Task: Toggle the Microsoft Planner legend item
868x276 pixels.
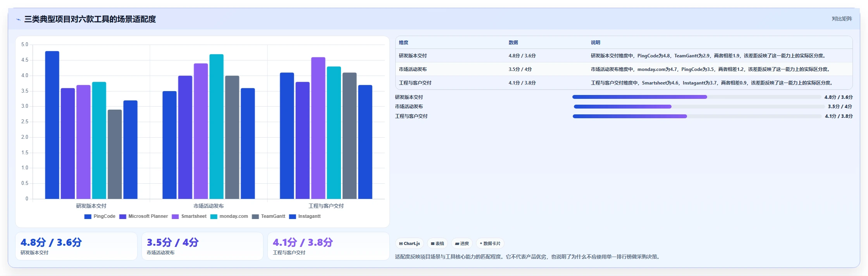Action: [144, 216]
